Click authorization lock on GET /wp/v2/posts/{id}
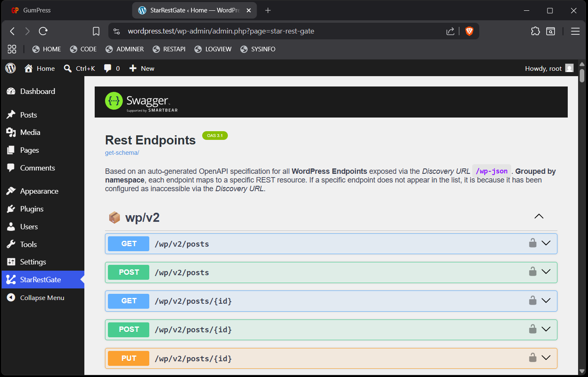Screen dimensions: 588x377 (x=533, y=300)
